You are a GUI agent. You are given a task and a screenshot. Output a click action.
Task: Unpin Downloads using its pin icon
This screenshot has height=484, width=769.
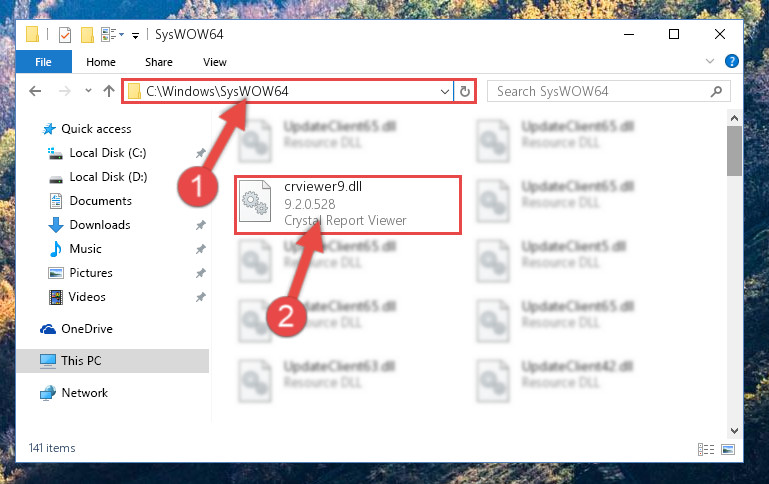(x=201, y=225)
